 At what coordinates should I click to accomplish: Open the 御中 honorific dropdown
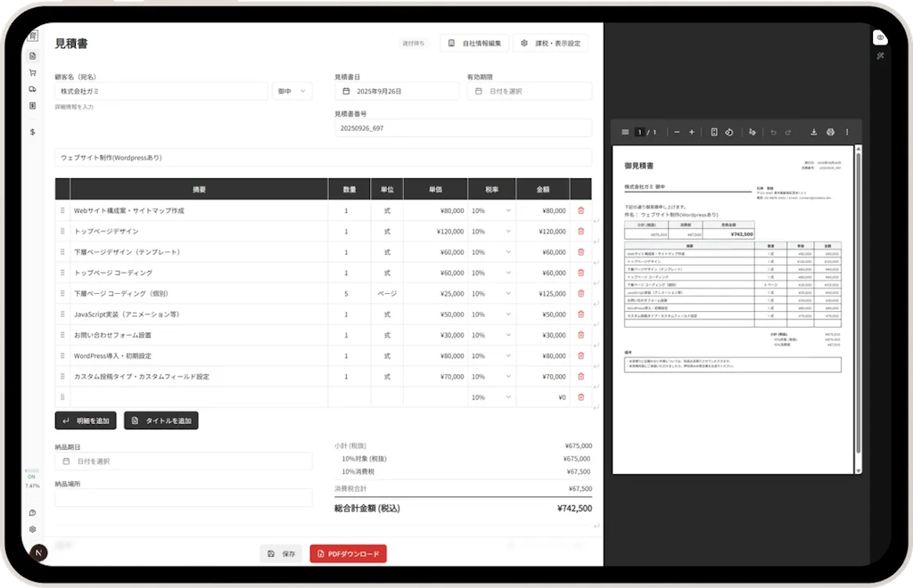tap(292, 91)
